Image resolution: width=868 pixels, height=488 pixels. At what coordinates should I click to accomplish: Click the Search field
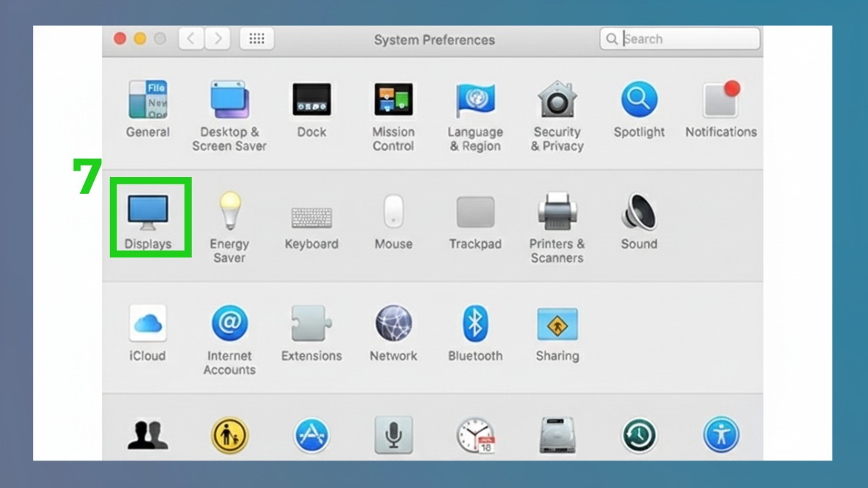(x=680, y=38)
